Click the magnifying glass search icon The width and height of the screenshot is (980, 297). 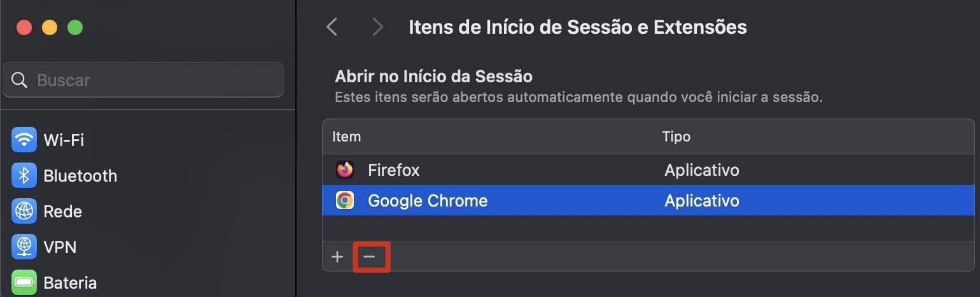20,80
